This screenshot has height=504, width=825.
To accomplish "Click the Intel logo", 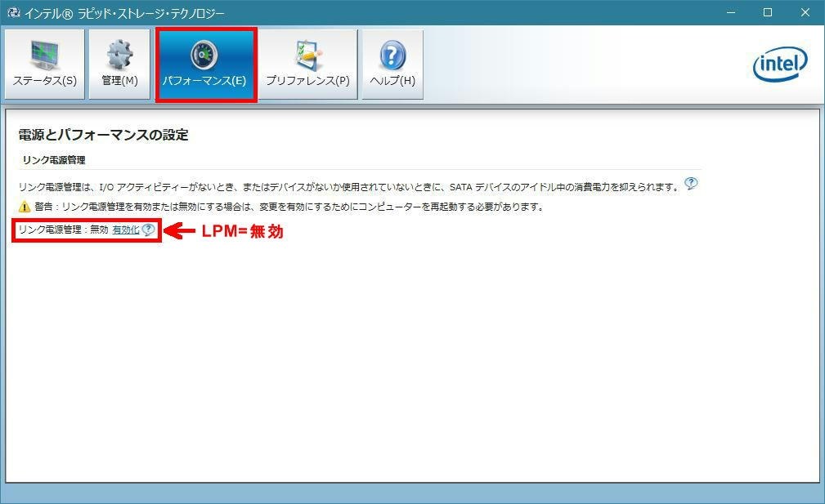I will (x=780, y=64).
